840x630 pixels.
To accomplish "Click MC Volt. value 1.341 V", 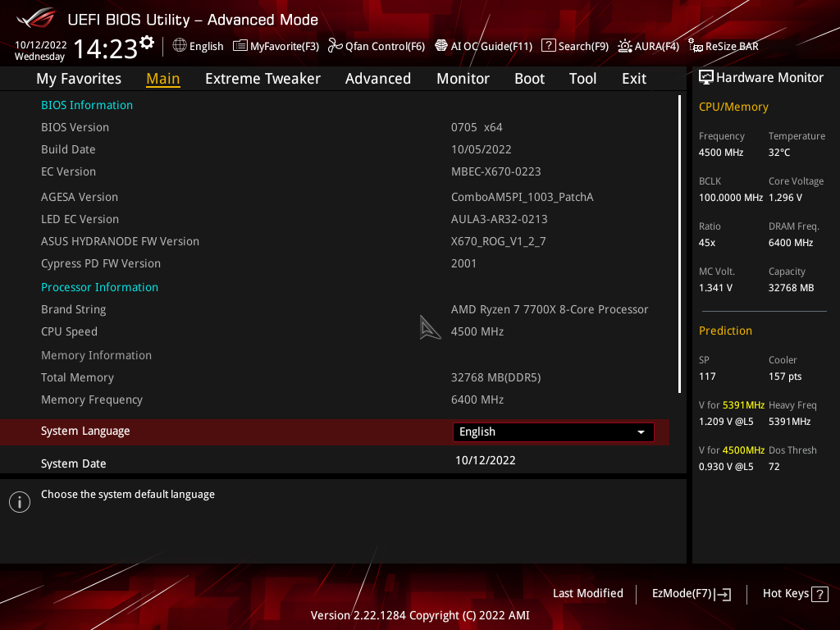I will coord(715,288).
